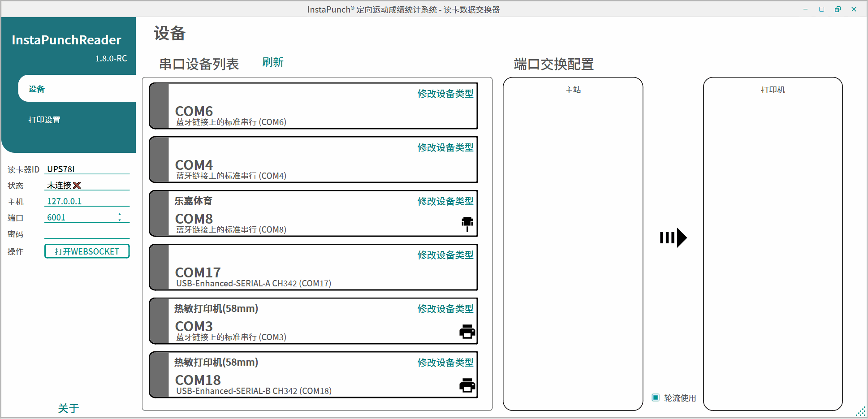Image resolution: width=868 pixels, height=419 pixels.
Task: Click the printer icon on COM18 device
Action: point(467,385)
